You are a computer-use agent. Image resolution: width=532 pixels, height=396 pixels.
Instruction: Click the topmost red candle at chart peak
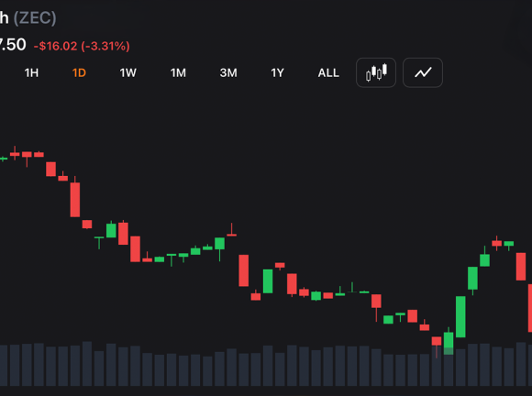click(15, 154)
